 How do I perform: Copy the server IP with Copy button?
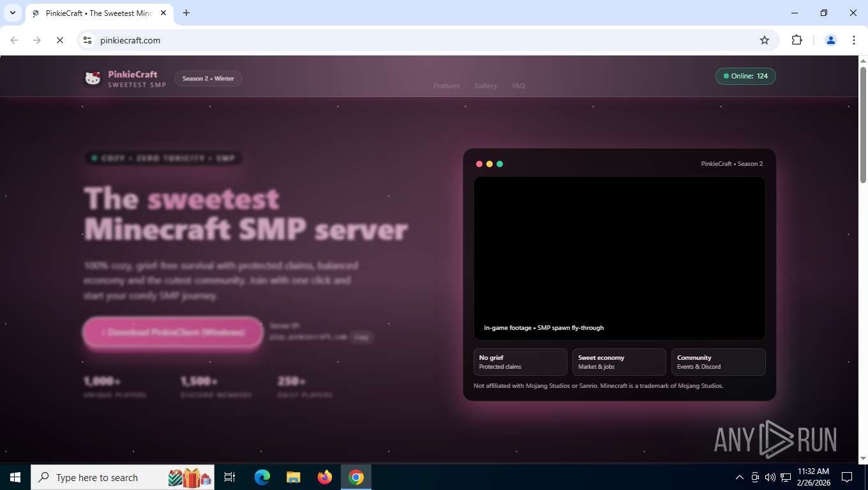pos(362,337)
